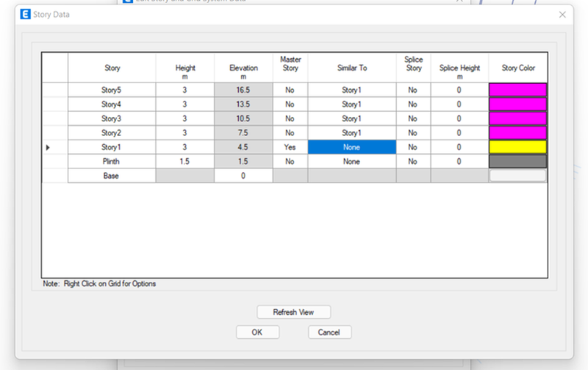This screenshot has height=370, width=588.
Task: Toggle Master Story cell 'Yes' for Story1
Action: click(x=290, y=147)
